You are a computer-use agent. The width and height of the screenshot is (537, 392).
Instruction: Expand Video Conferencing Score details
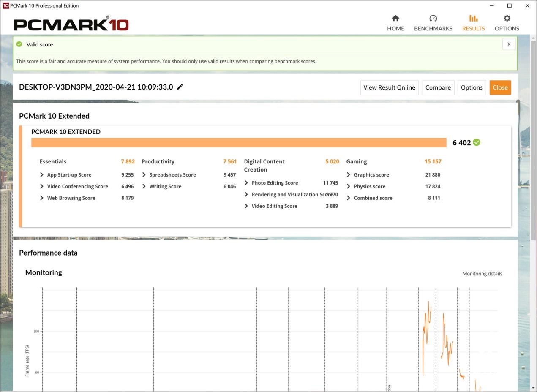coord(42,186)
